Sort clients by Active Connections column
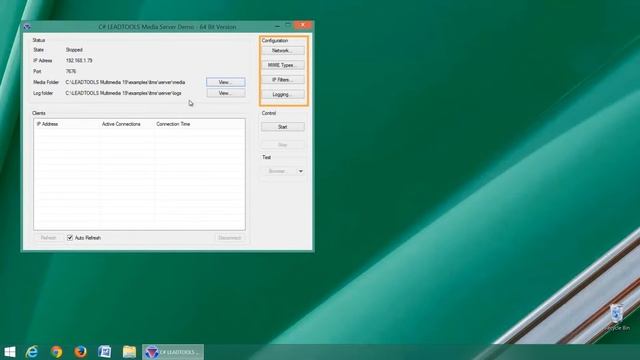The image size is (640, 360). point(127,124)
